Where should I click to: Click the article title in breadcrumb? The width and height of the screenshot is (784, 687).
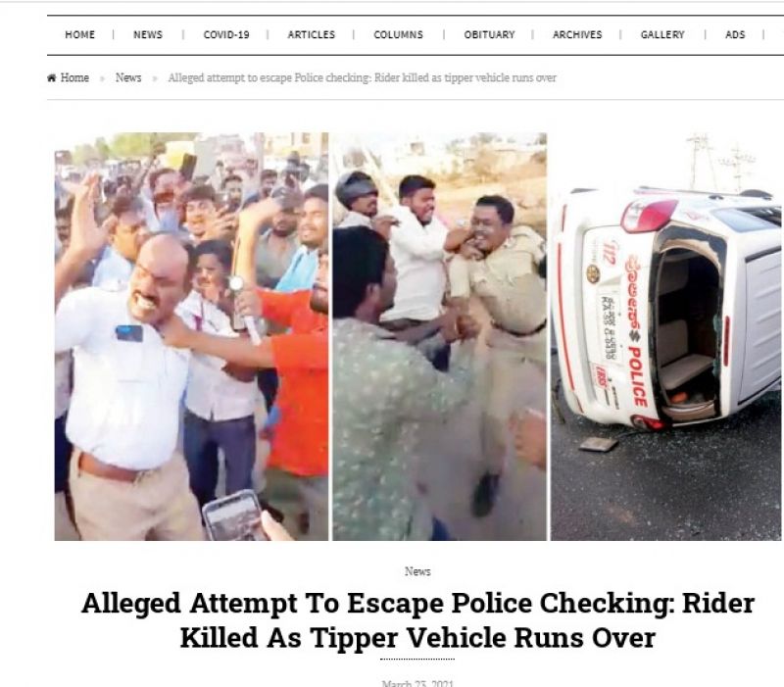pyautogui.click(x=362, y=78)
